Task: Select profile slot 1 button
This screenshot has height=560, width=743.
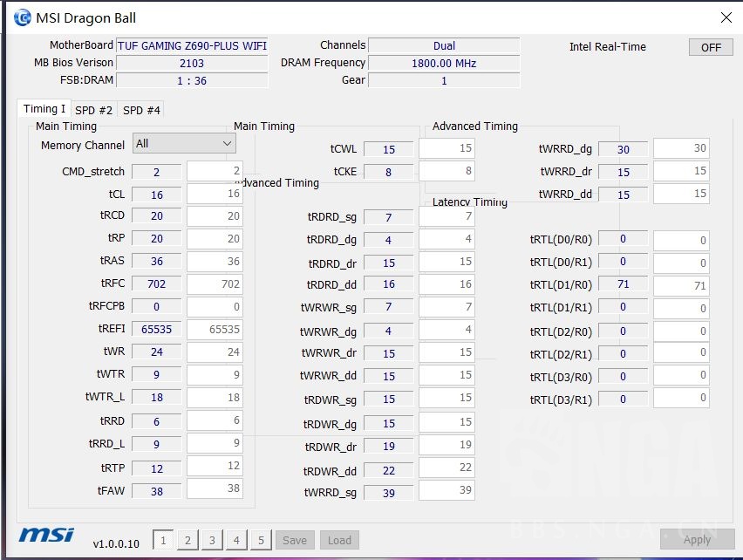Action: [x=163, y=540]
